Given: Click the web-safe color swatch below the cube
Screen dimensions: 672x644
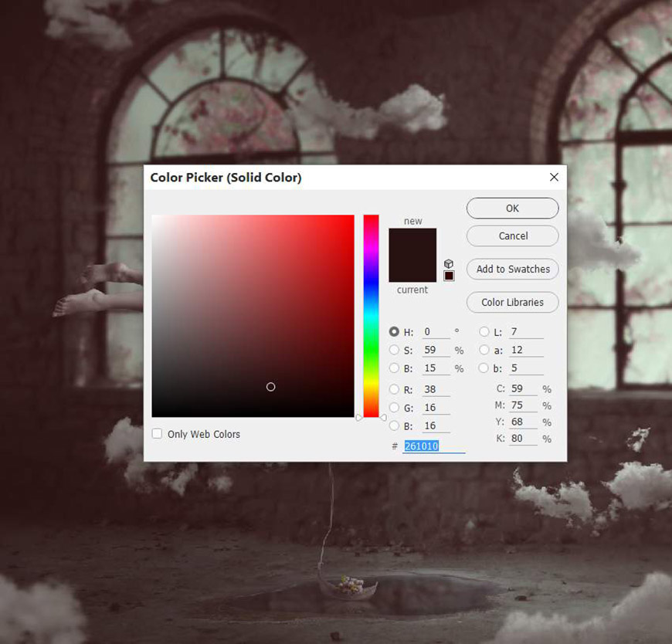Looking at the screenshot, I should [449, 276].
